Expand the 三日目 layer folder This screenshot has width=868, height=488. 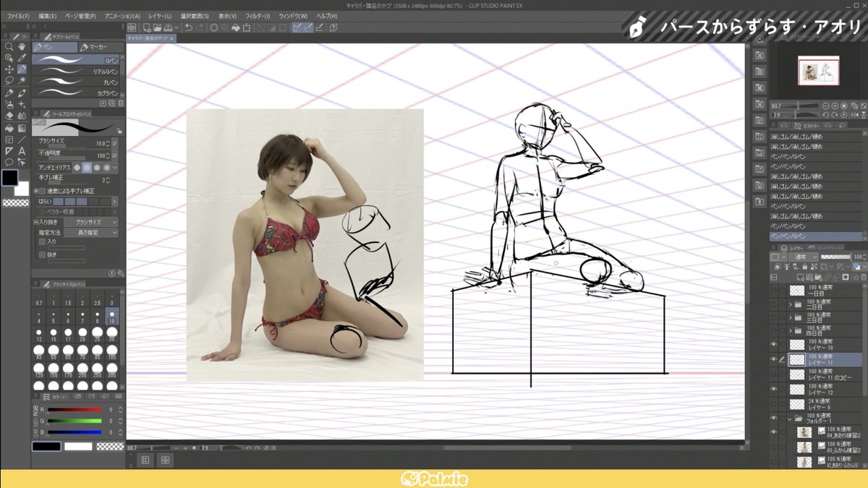[x=791, y=317]
